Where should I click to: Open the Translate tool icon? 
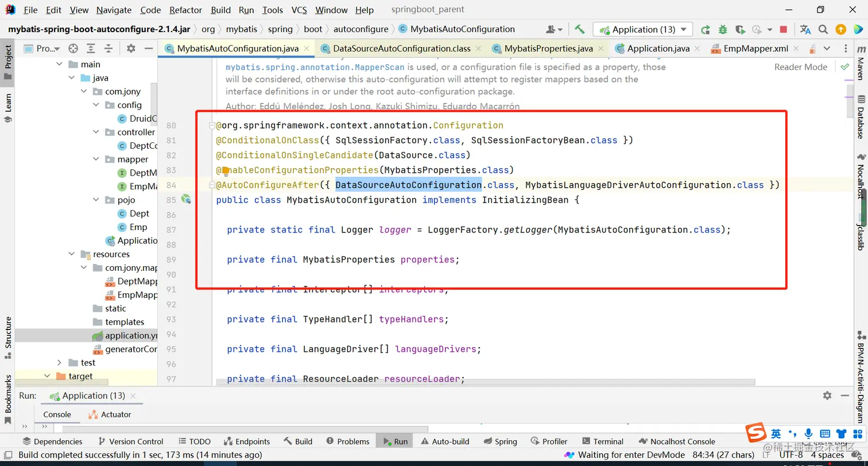(805, 29)
